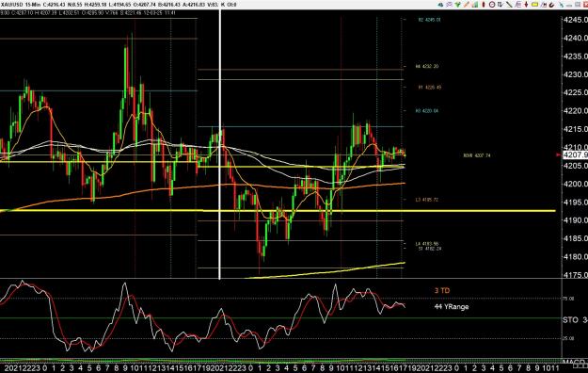The image size is (588, 373).
Task: Click the teal cloud icon in toolbar
Action: (440, 5)
